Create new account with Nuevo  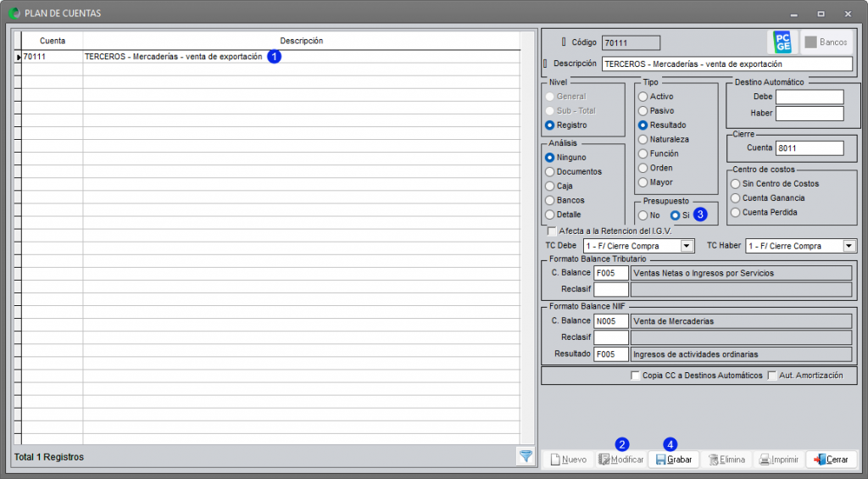click(x=569, y=460)
